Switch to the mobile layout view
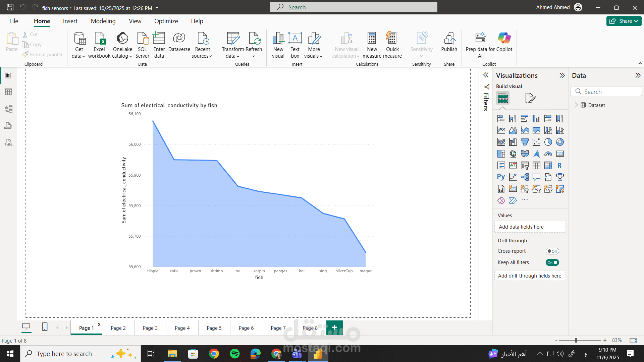 45,327
